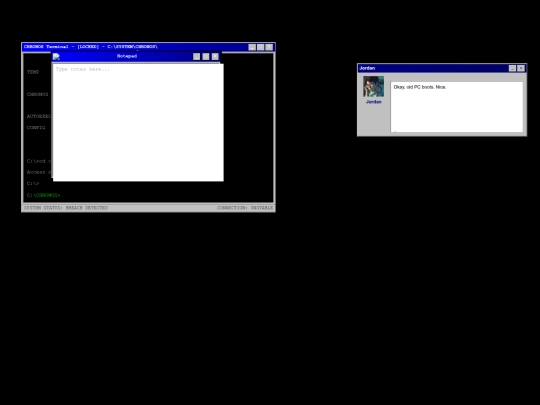Click the AUTOEXEC entry in the terminal
This screenshot has width=540, height=405.
click(x=39, y=116)
